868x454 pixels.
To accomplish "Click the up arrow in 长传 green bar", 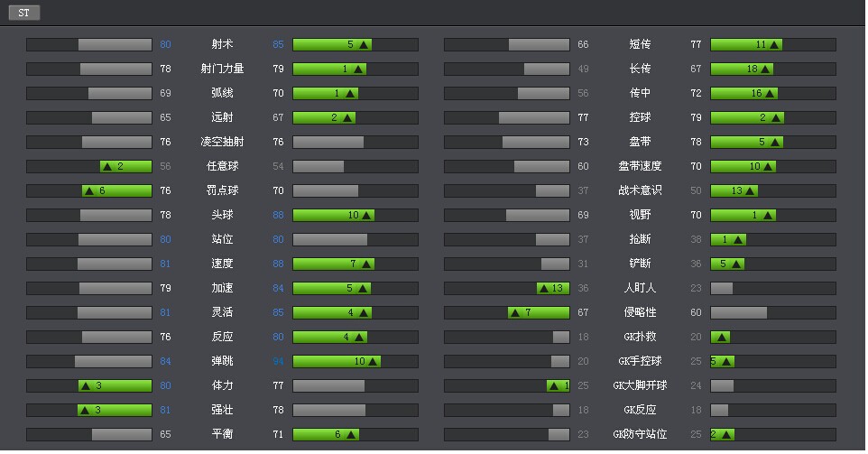I will (765, 69).
